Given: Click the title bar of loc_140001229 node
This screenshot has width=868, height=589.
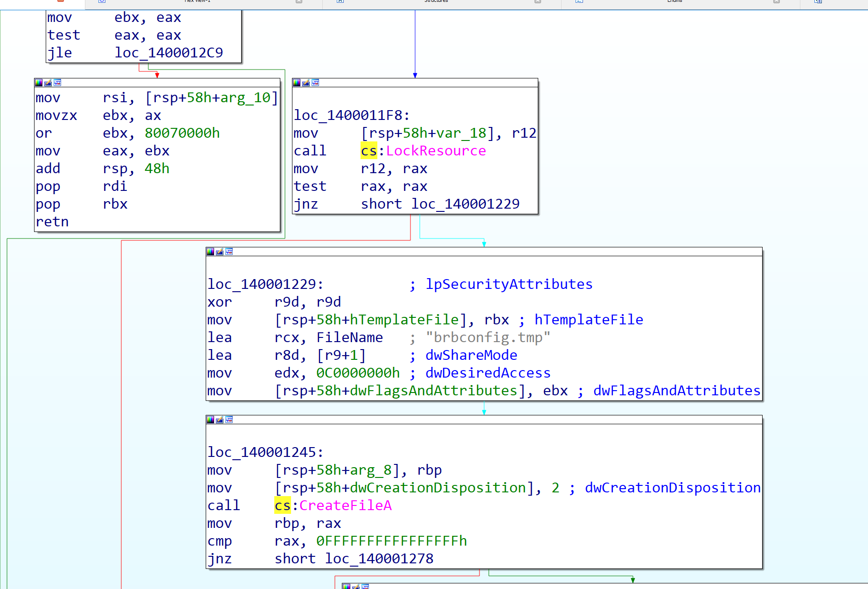Looking at the screenshot, I should [484, 252].
